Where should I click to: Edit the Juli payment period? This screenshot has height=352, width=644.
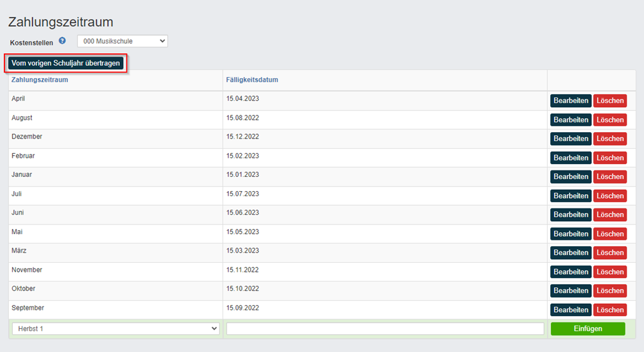[x=570, y=196]
